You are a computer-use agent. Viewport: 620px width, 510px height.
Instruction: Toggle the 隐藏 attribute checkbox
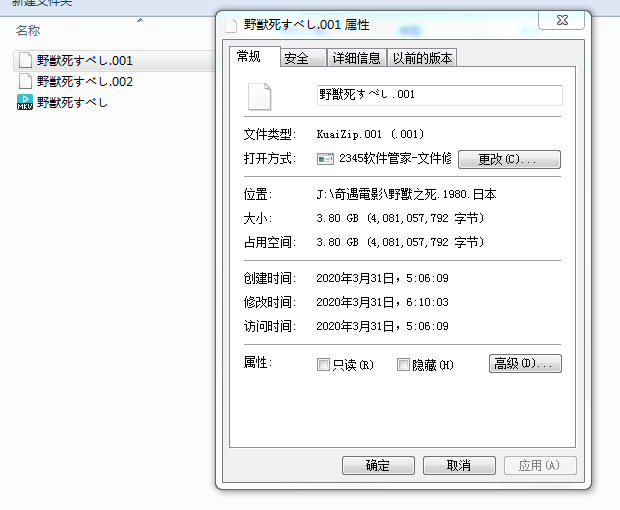click(404, 365)
